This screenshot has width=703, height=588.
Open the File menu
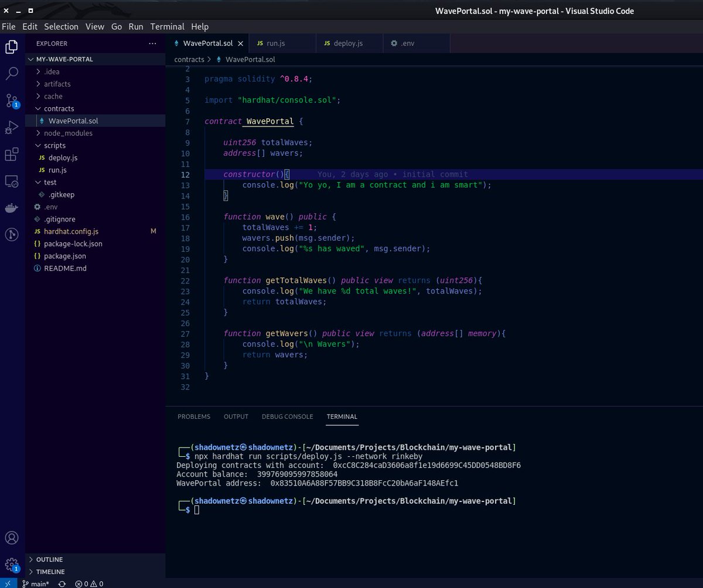(9, 26)
